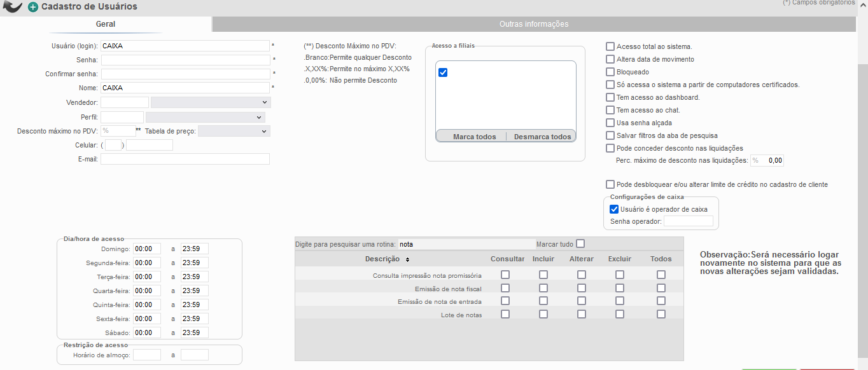Click Domingo start time field
The image size is (868, 370).
(147, 249)
